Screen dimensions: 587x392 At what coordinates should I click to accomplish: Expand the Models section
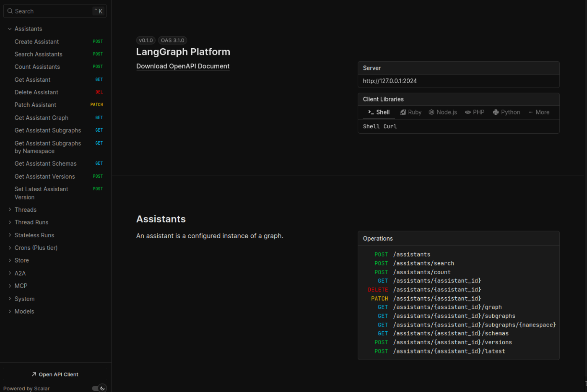tap(10, 312)
